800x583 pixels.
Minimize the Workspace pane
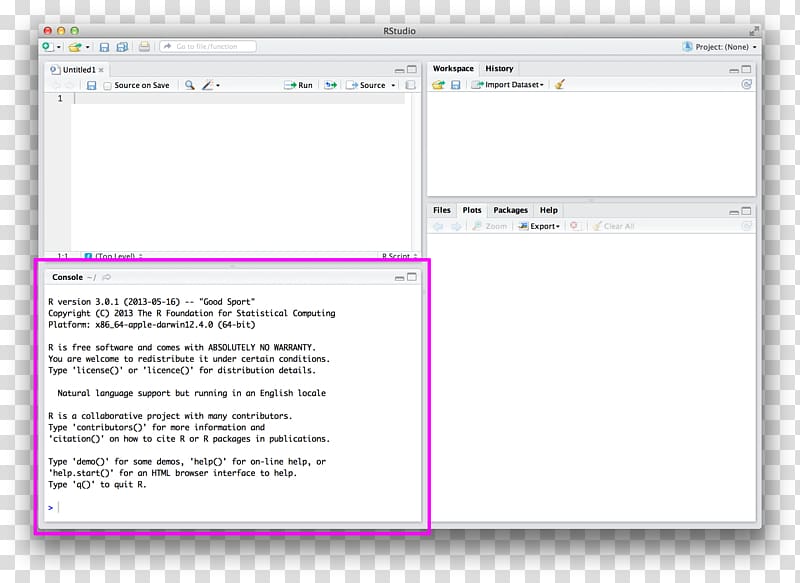tap(734, 70)
